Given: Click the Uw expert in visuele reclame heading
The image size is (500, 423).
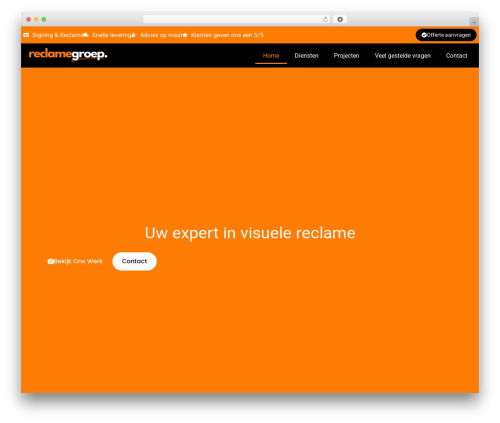Looking at the screenshot, I should pyautogui.click(x=250, y=233).
